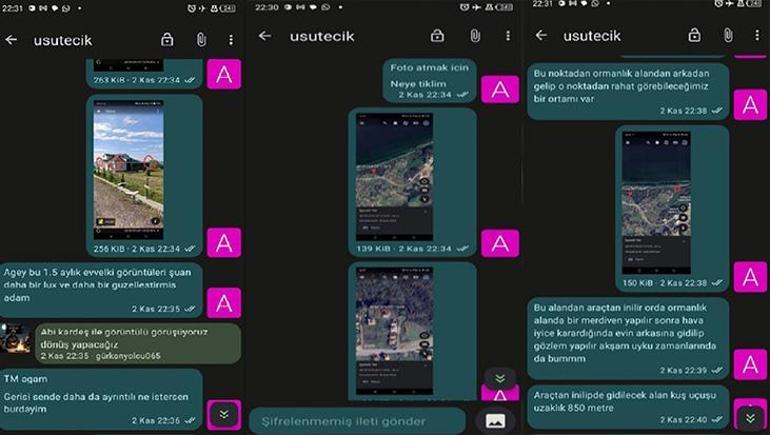Jump to latest messages in the left chat

pos(223,413)
